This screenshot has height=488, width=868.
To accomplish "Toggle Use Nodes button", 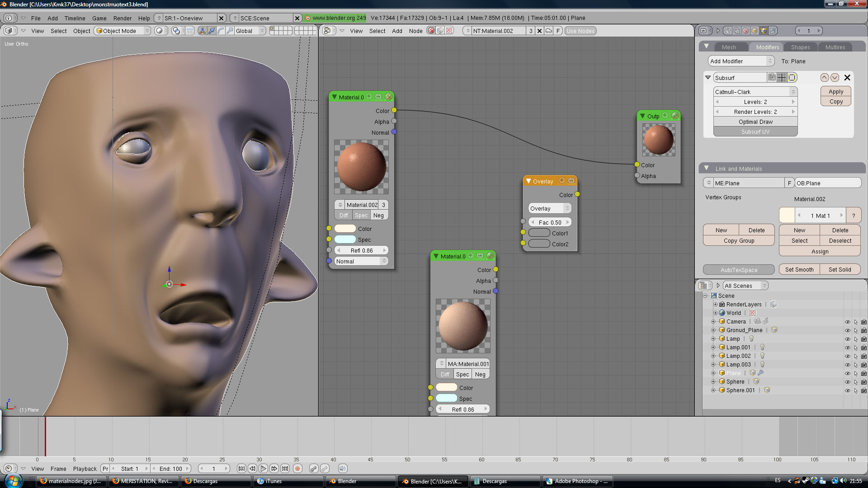I will pyautogui.click(x=580, y=31).
